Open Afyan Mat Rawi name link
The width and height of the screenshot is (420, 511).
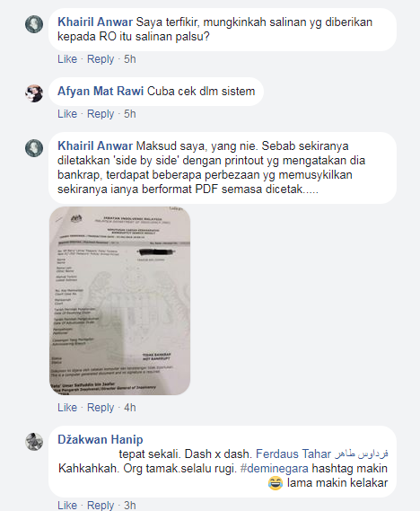tap(101, 92)
